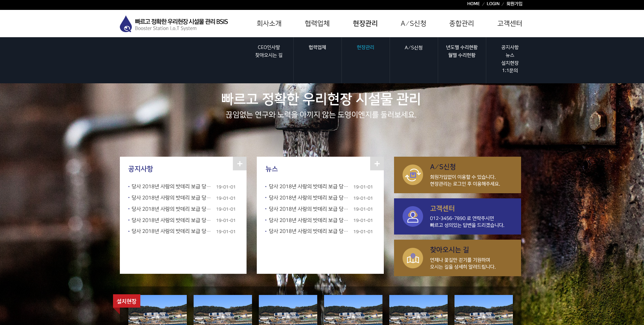Click the LOGIN link in top bar
The width and height of the screenshot is (644, 325).
(x=493, y=4)
